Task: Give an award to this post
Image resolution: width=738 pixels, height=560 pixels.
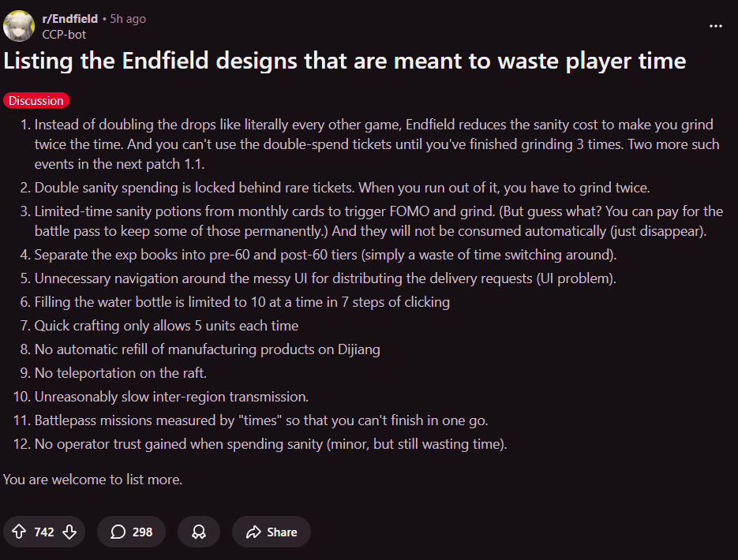Action: (199, 532)
